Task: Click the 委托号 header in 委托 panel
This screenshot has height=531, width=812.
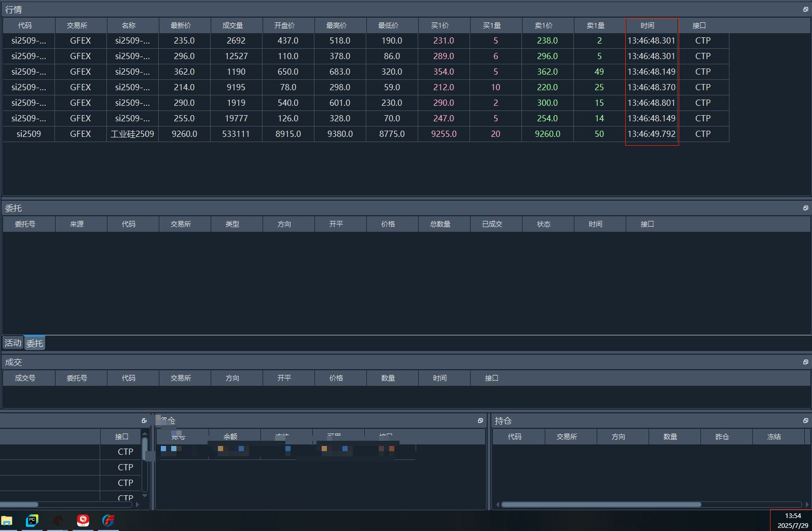Action: [x=29, y=224]
